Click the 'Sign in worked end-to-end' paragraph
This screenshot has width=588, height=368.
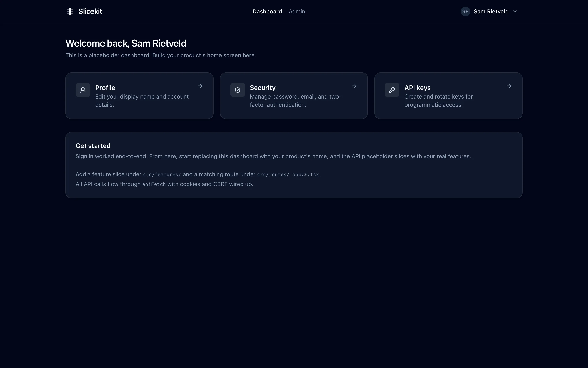(273, 156)
